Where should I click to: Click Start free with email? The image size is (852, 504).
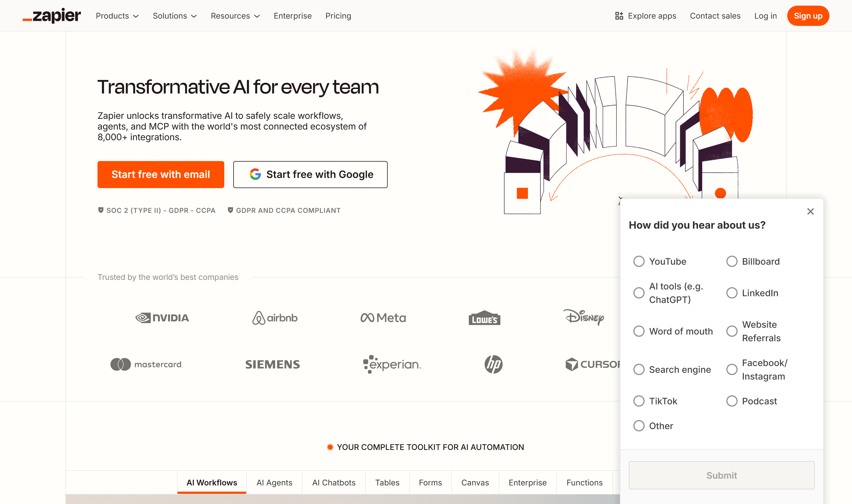click(x=160, y=174)
